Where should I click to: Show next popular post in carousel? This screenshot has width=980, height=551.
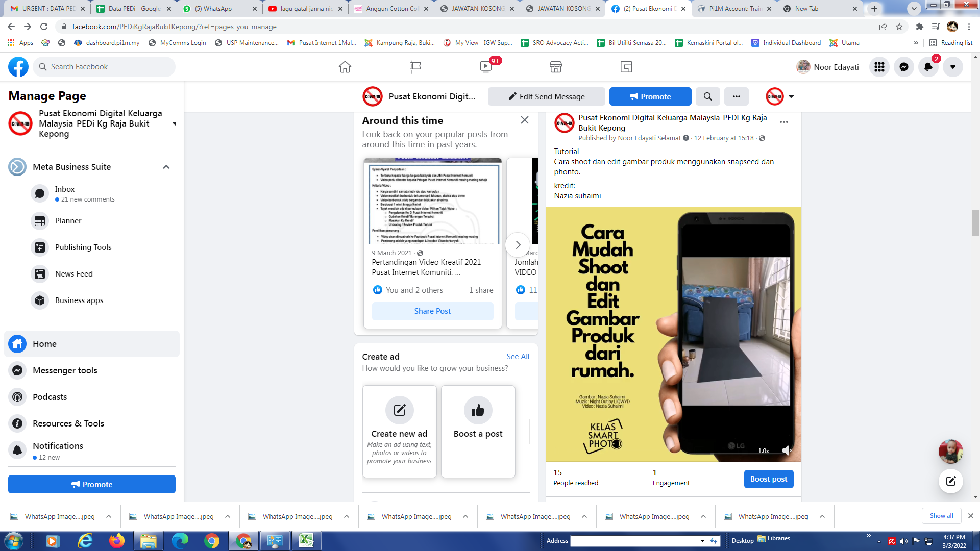(518, 245)
